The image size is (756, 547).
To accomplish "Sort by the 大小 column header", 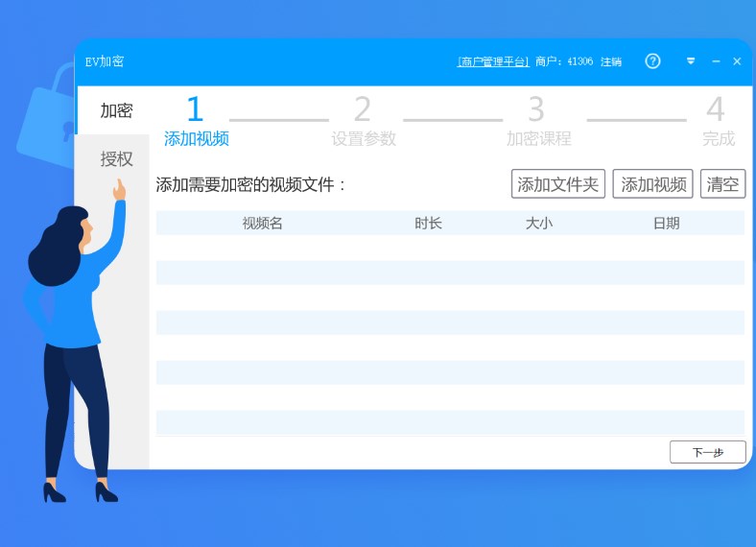I will pyautogui.click(x=538, y=224).
